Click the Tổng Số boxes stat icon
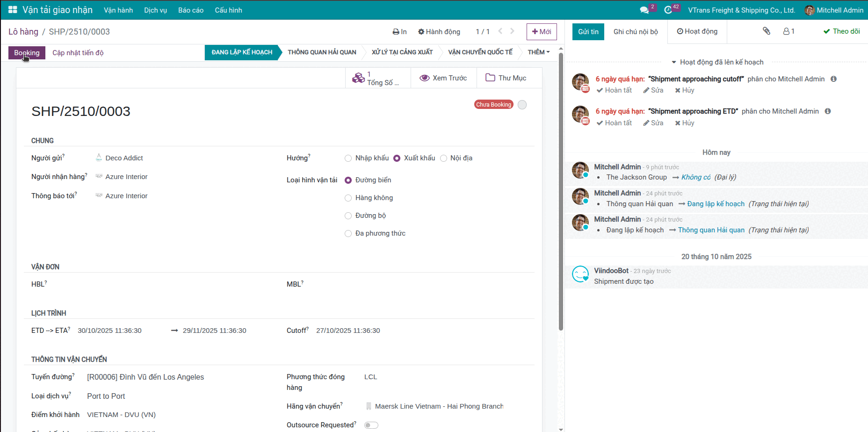Viewport: 868px width, 432px height. [358, 78]
